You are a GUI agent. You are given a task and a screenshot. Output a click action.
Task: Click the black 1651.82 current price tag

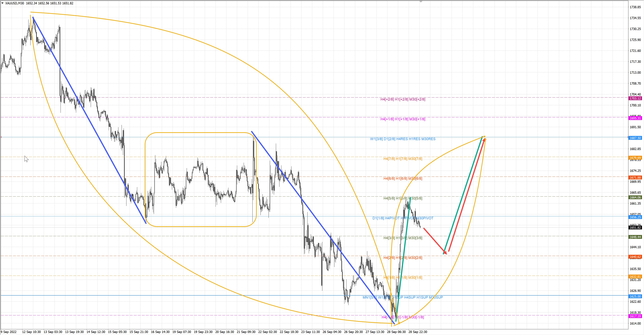click(635, 227)
